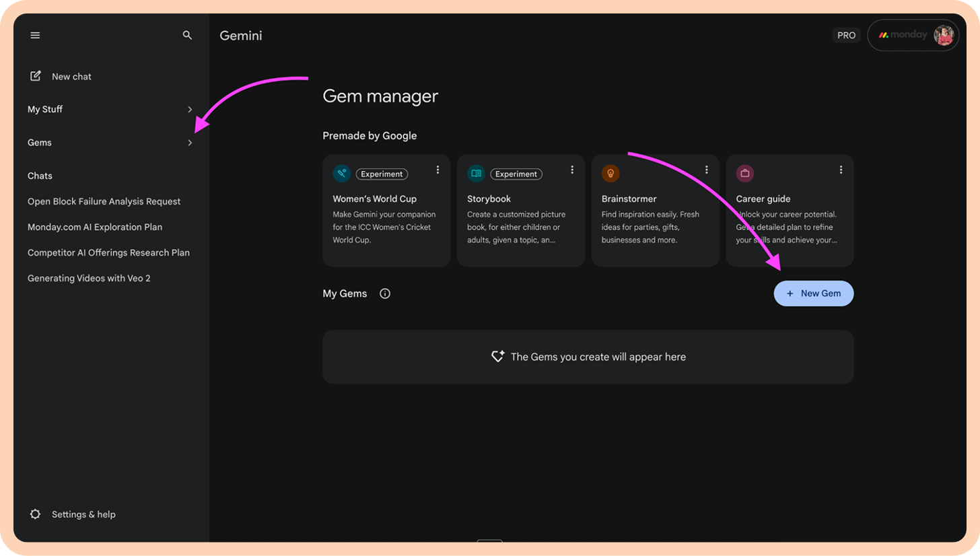The height and width of the screenshot is (556, 980).
Task: Open chat Open Block Failure Analysis Request
Action: (x=104, y=201)
